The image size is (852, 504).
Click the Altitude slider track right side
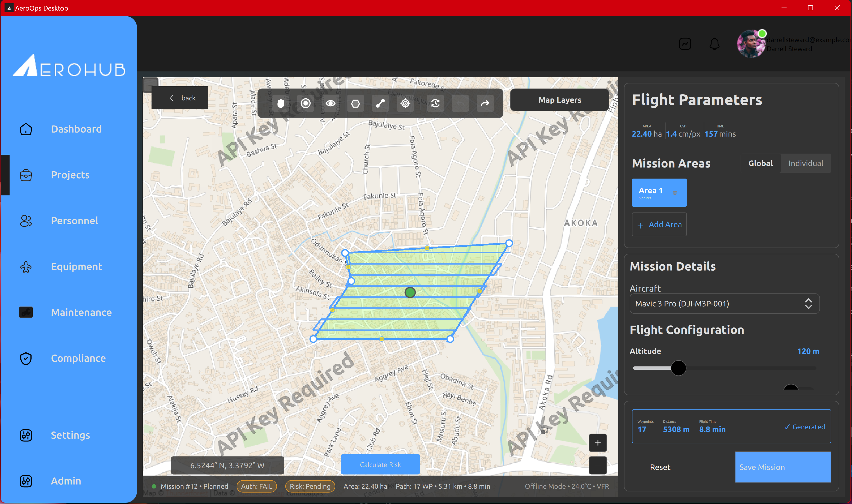coord(751,368)
